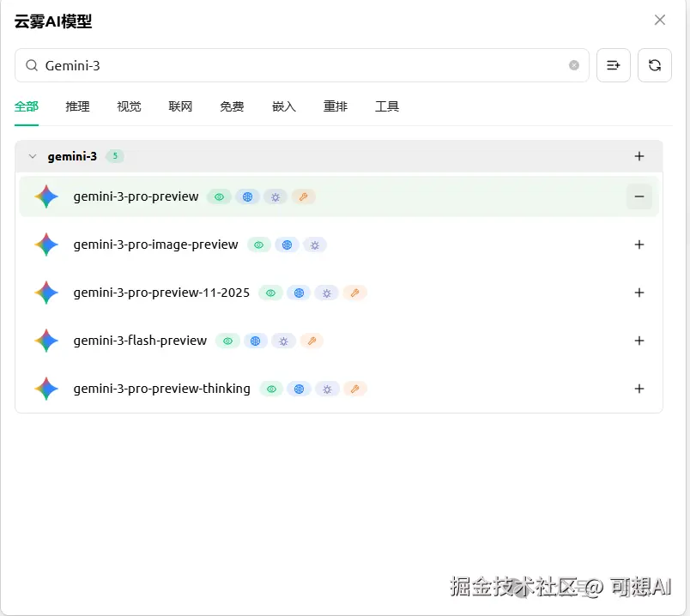Click the colorful Gemini logo beside gemini-3-flash-preview
Image resolution: width=690 pixels, height=616 pixels.
tap(45, 341)
